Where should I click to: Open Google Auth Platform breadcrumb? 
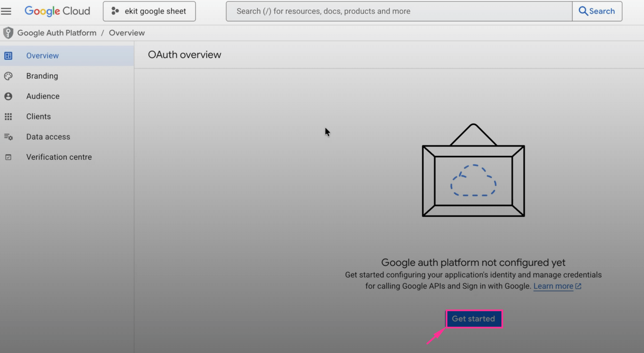click(x=57, y=33)
